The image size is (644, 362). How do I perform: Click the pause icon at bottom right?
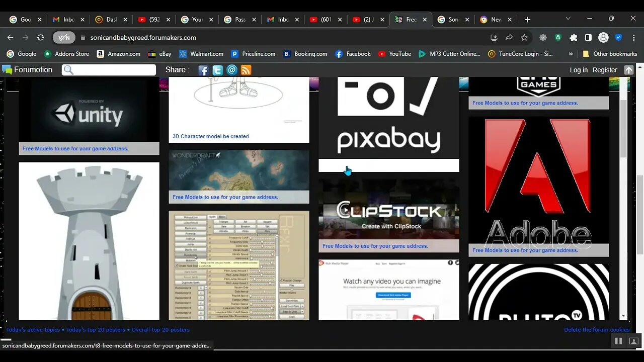[618, 341]
